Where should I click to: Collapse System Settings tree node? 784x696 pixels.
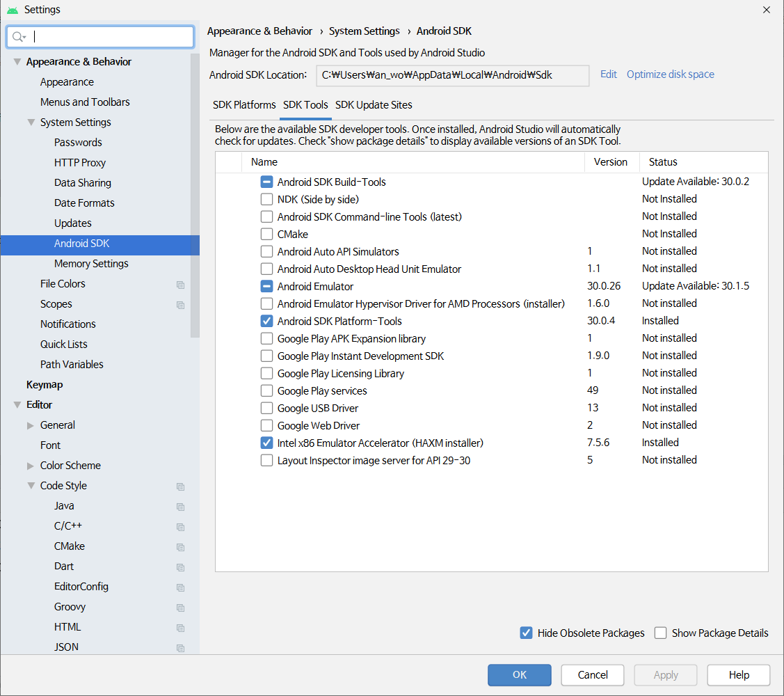[31, 122]
